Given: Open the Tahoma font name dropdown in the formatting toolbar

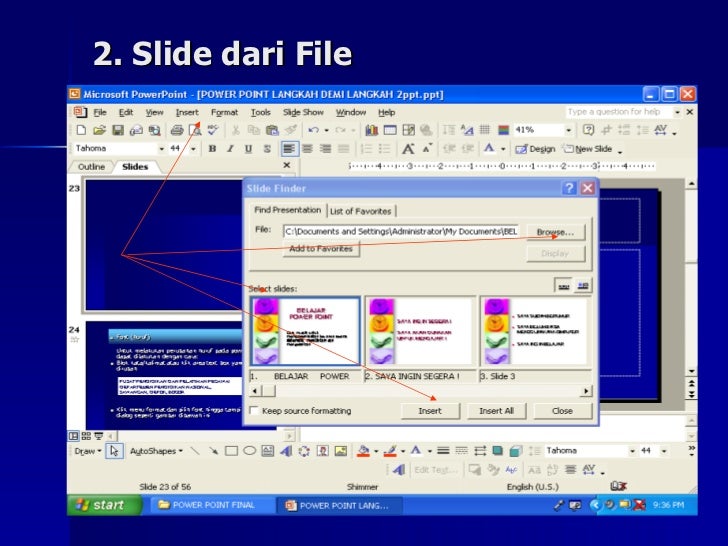Looking at the screenshot, I should pyautogui.click(x=161, y=149).
